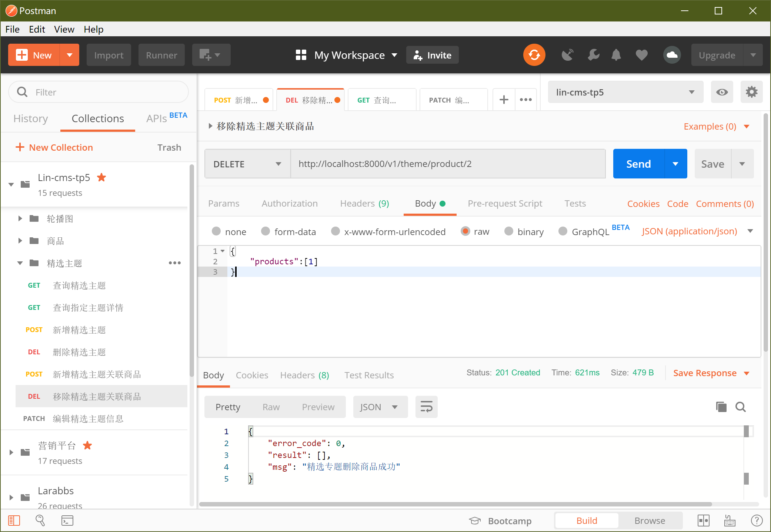Viewport: 771px width, 532px height.
Task: Click the Runner button
Action: [161, 55]
